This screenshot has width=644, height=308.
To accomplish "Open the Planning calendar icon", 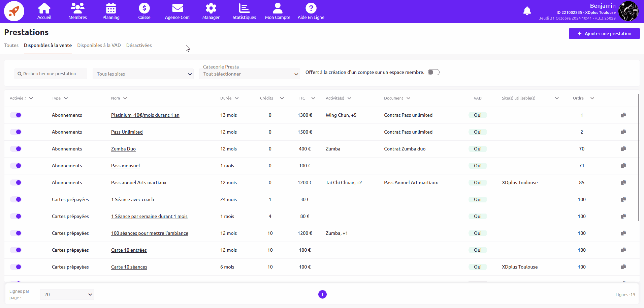I will tap(111, 8).
